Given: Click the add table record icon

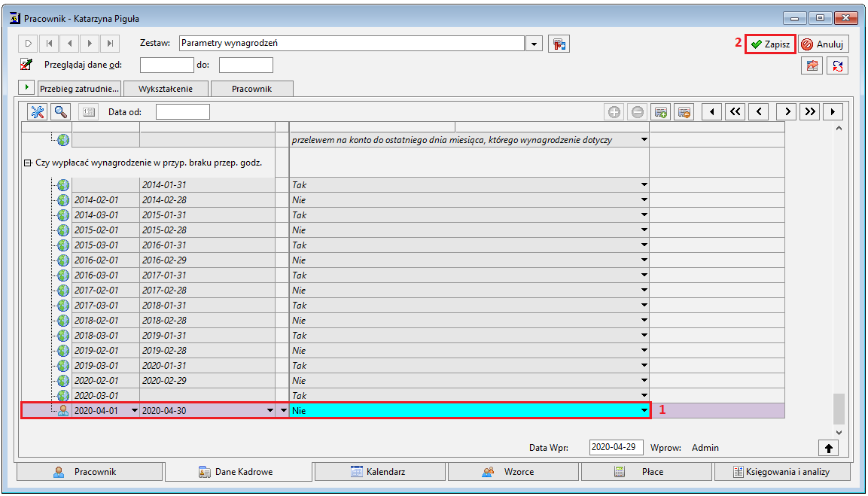Looking at the screenshot, I should 660,112.
